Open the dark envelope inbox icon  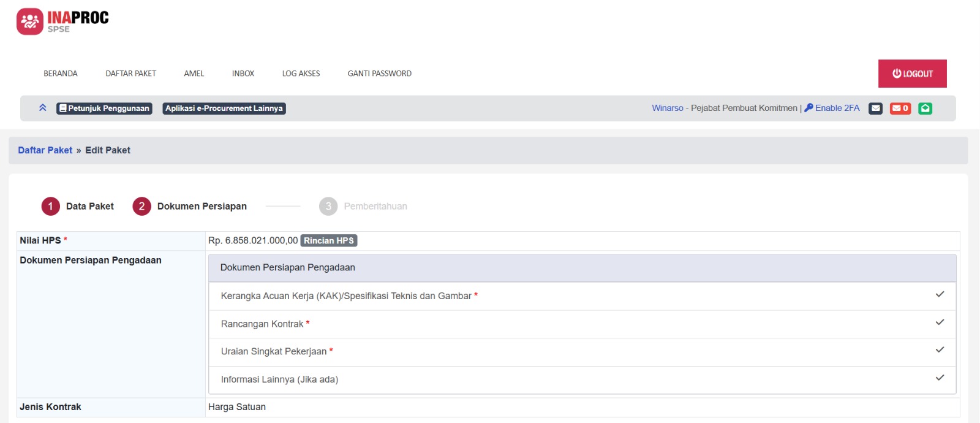click(875, 109)
